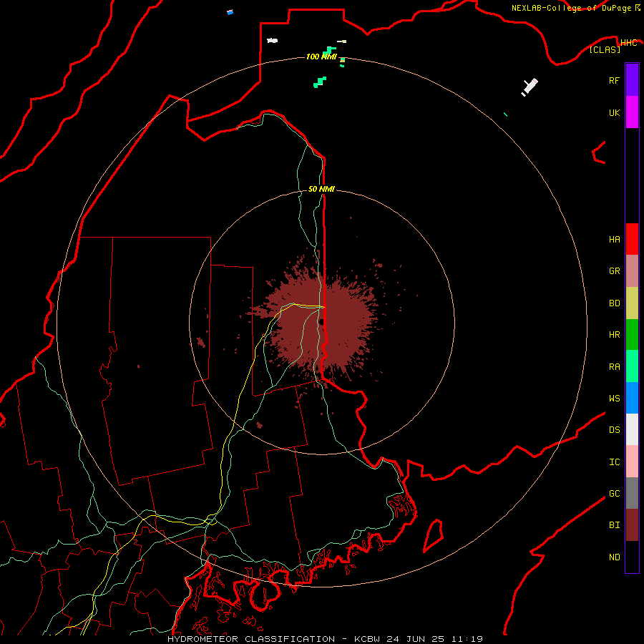644x644 pixels.
Task: Pick the RA light green legend swatch
Action: (632, 366)
